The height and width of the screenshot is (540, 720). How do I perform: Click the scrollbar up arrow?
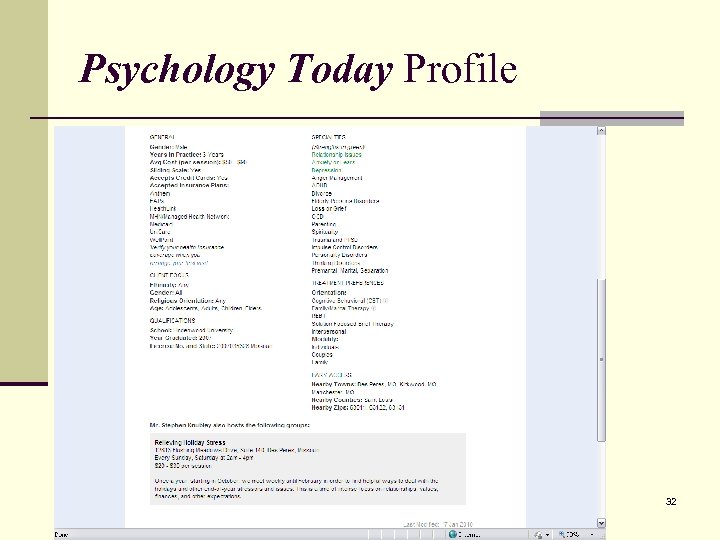tap(601, 131)
